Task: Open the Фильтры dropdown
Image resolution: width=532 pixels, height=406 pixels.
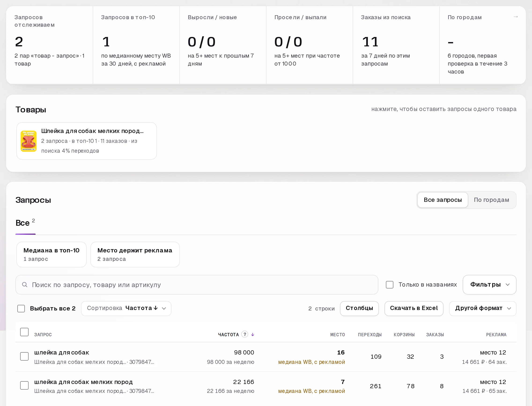Action: [x=489, y=285]
